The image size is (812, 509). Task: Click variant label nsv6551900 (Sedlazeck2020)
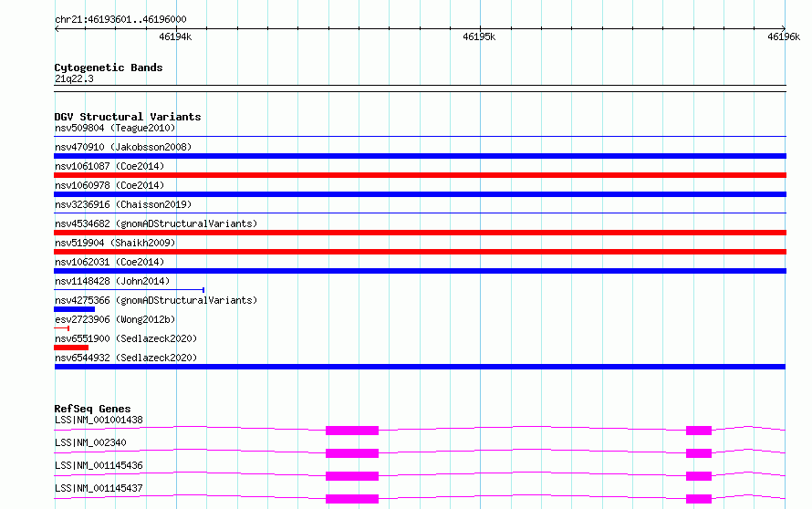pyautogui.click(x=126, y=338)
